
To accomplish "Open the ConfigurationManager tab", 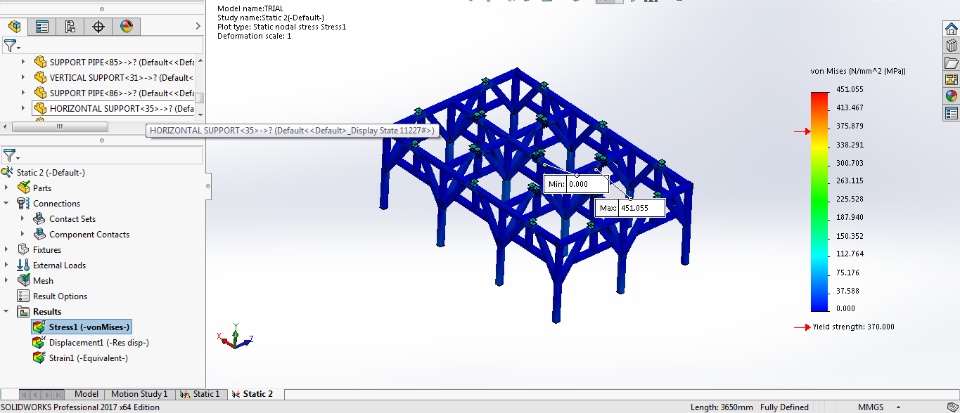I will coord(70,26).
